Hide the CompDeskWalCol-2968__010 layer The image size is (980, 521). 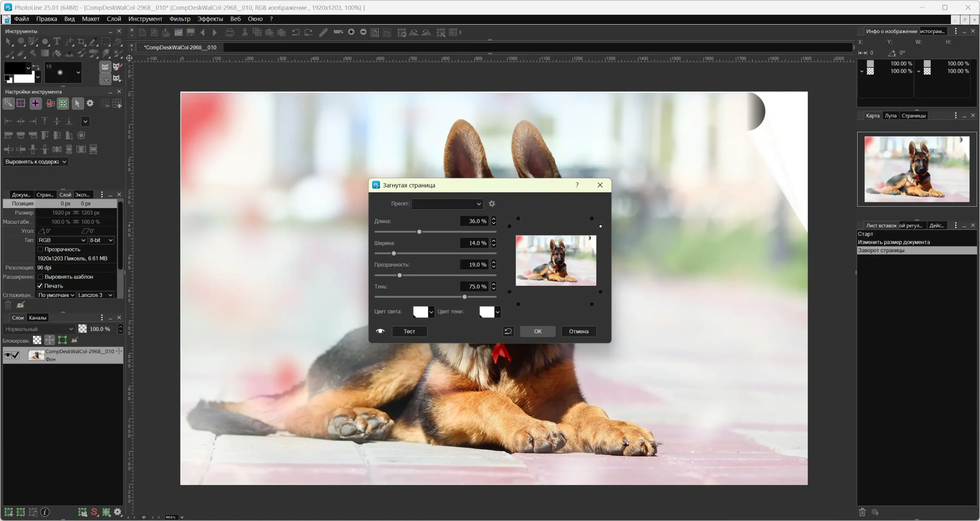[x=7, y=355]
